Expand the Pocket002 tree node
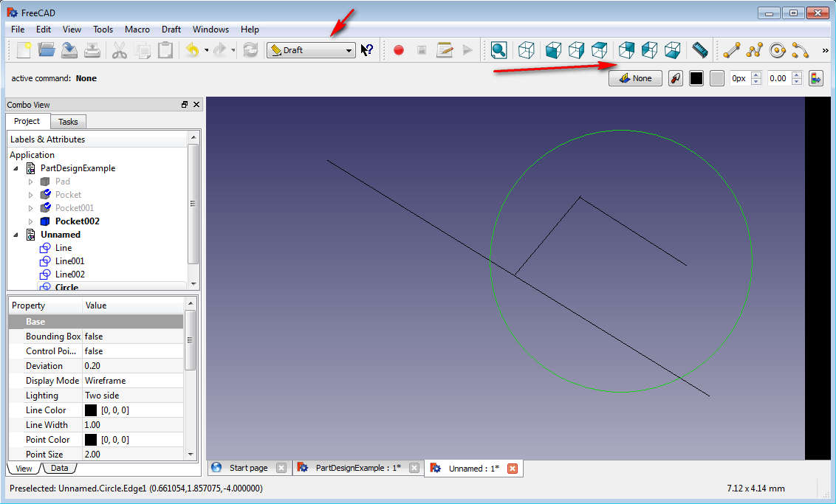 coord(30,221)
